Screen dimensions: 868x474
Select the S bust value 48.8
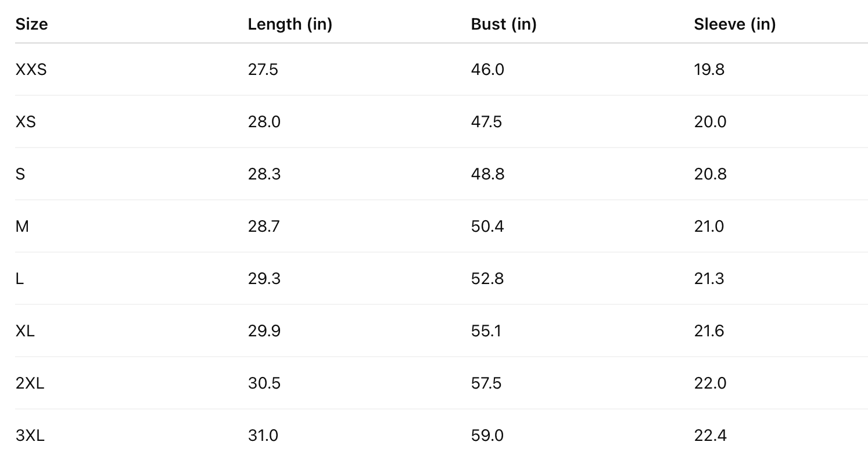[x=487, y=174]
